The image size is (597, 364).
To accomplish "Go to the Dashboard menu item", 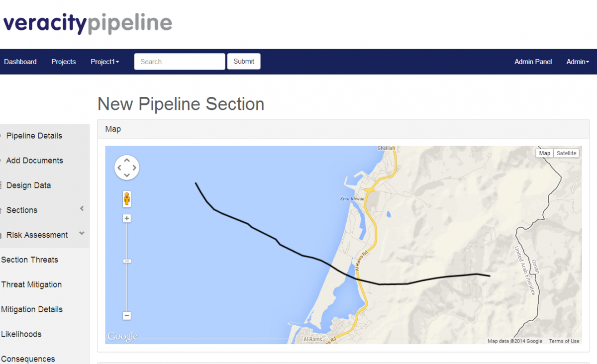I will (x=20, y=61).
